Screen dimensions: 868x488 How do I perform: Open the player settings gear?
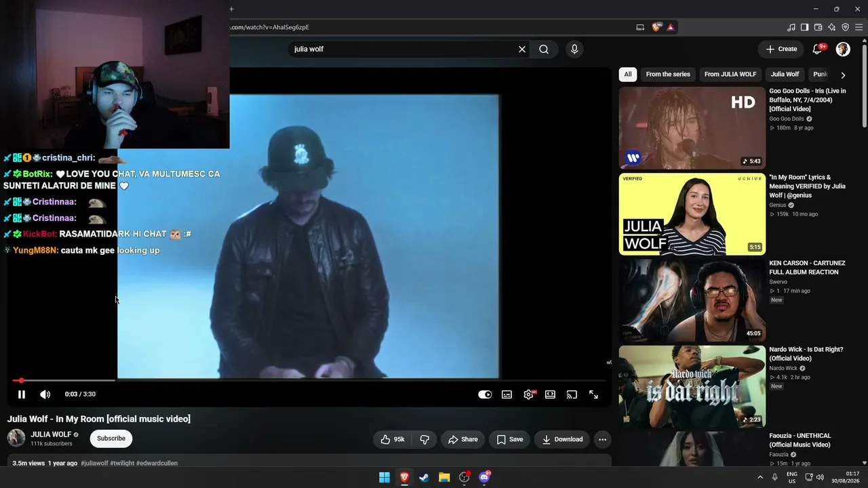[528, 394]
